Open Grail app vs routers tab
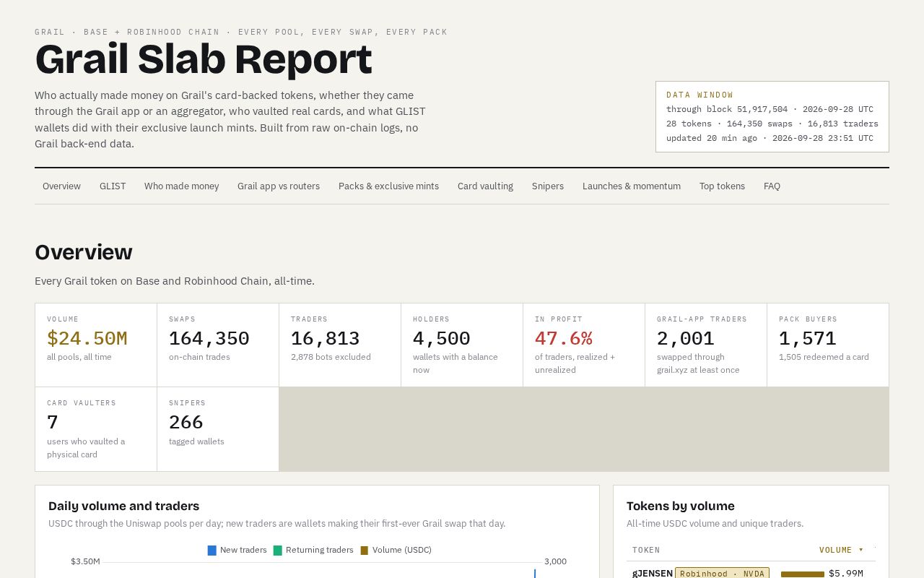The image size is (924, 578). [x=279, y=186]
